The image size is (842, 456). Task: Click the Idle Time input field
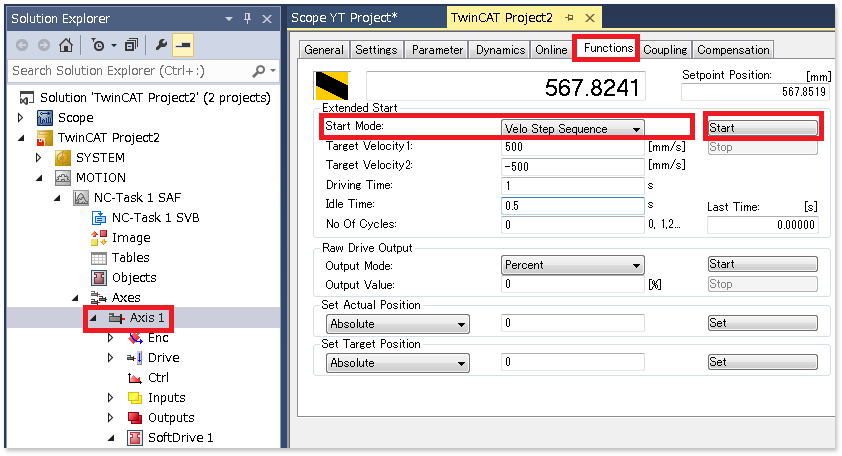[572, 206]
